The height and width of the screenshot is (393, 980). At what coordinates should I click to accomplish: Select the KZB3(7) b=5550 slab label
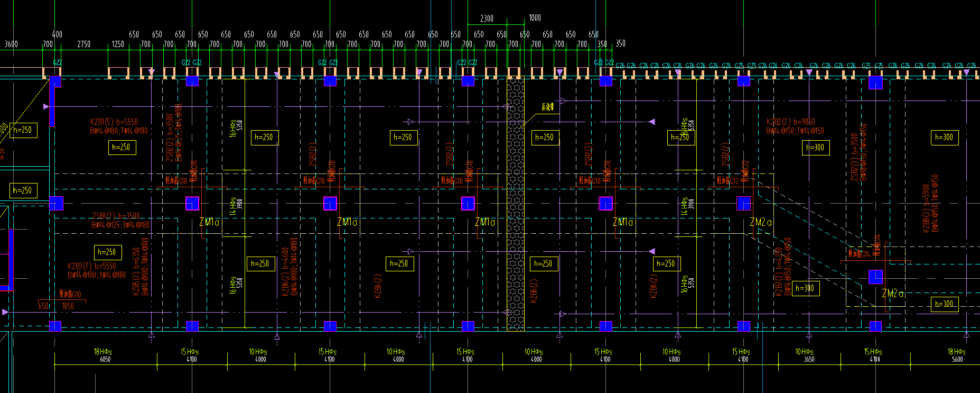pos(92,266)
